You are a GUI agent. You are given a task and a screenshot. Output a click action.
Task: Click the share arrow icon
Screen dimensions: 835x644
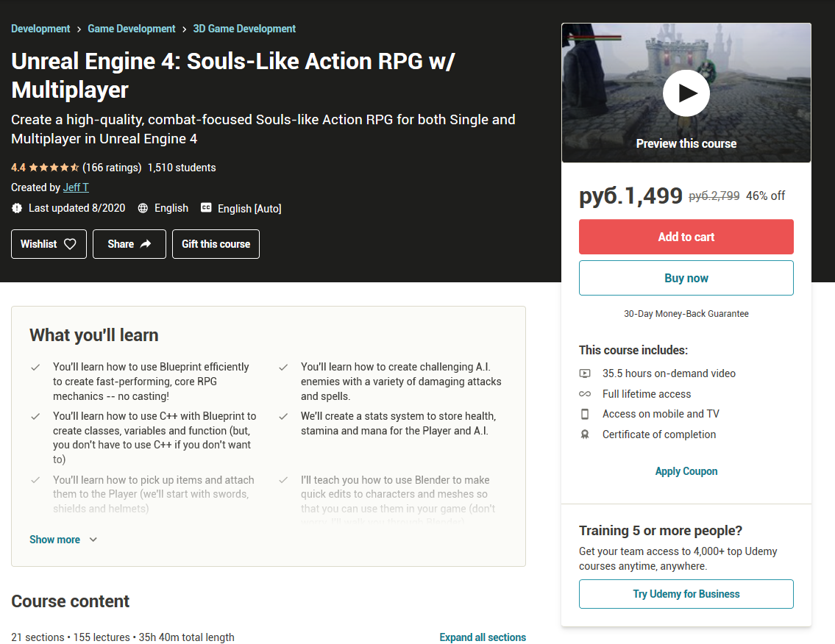pyautogui.click(x=146, y=244)
